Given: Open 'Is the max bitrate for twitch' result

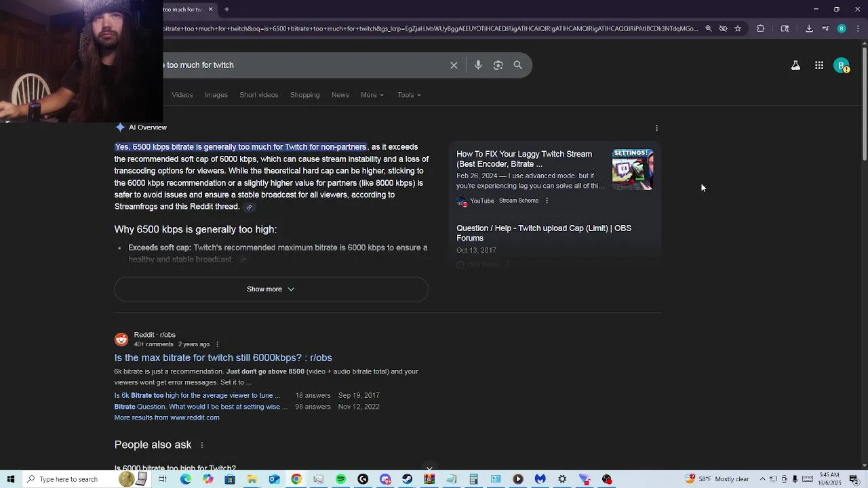Looking at the screenshot, I should tap(223, 358).
